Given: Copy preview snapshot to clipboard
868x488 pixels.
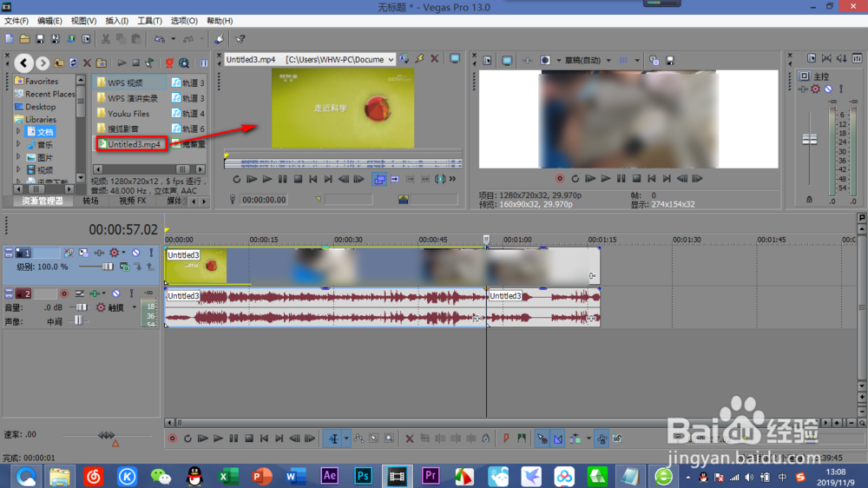Looking at the screenshot, I should click(654, 61).
